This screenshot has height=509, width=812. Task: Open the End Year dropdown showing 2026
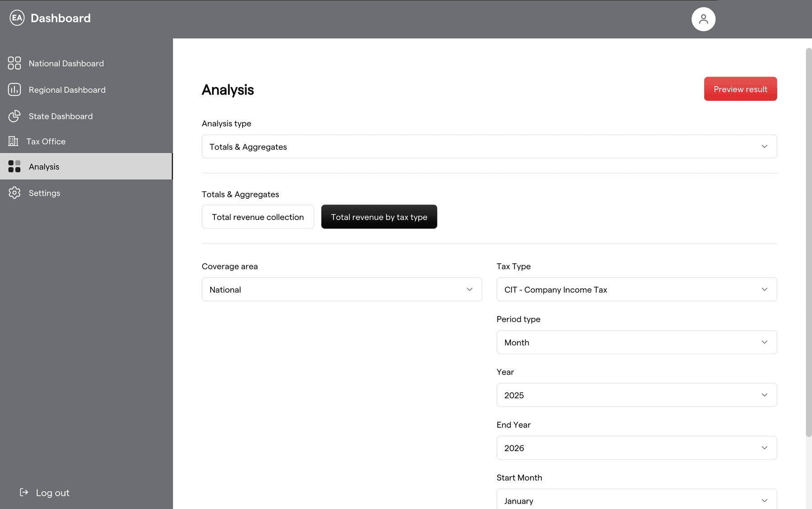tap(637, 448)
